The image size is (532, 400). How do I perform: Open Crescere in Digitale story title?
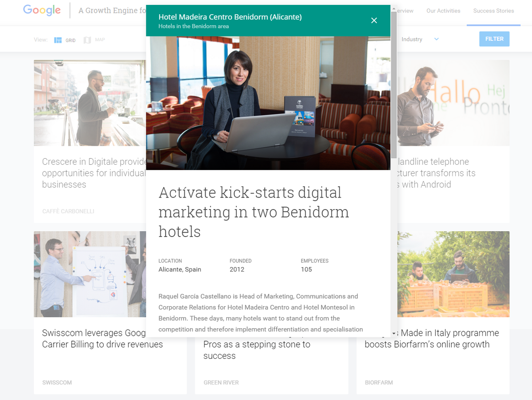click(x=94, y=173)
